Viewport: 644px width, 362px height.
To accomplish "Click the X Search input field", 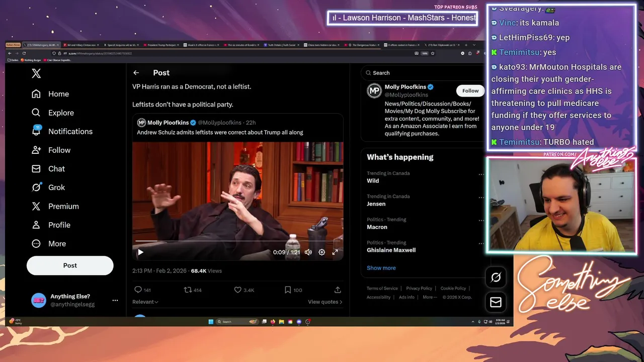I will pos(423,73).
